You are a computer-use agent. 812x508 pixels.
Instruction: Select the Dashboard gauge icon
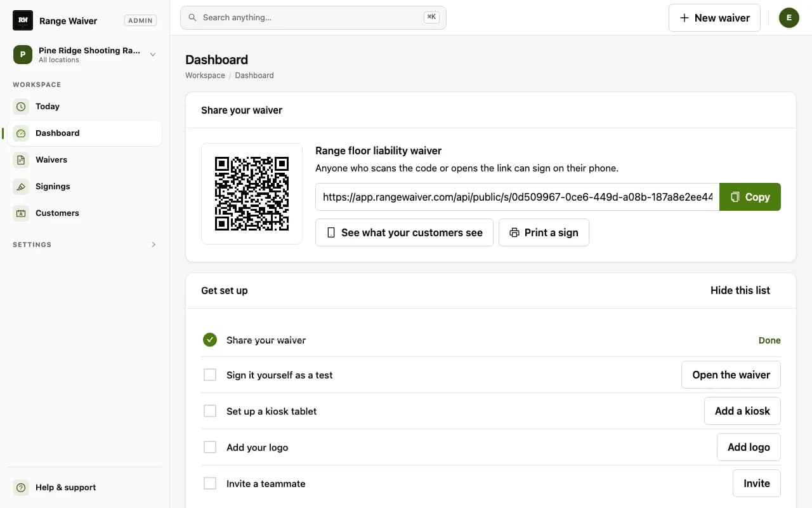(21, 133)
